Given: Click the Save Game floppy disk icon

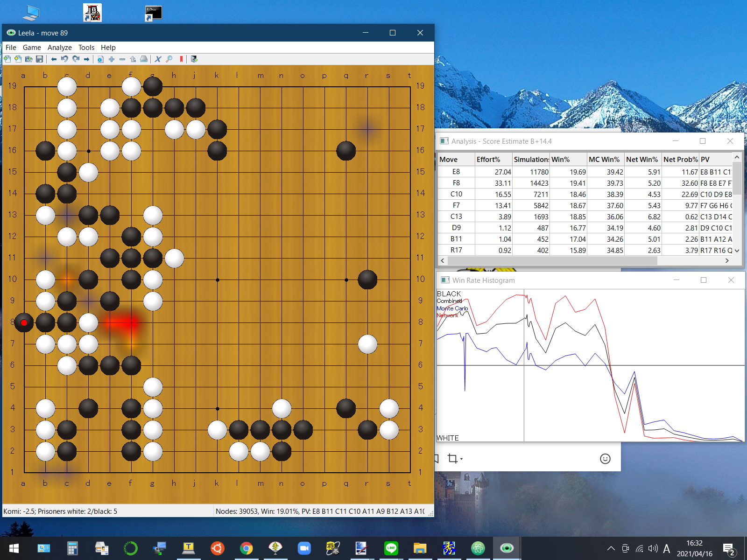Looking at the screenshot, I should coord(40,59).
